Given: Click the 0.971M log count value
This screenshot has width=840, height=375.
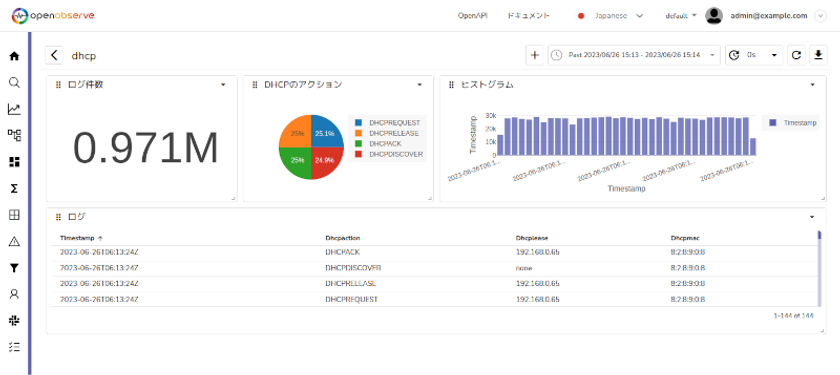Looking at the screenshot, I should point(146,148).
